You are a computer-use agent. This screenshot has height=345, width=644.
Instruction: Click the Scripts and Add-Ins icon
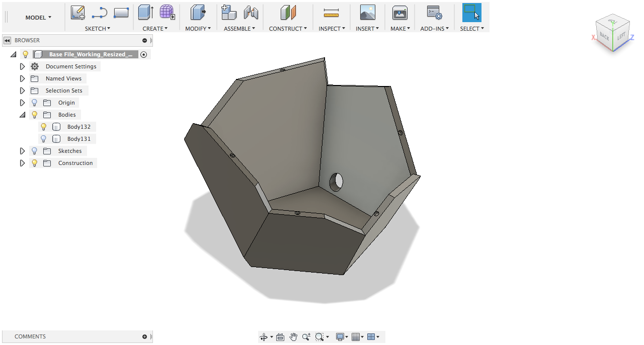tap(434, 12)
